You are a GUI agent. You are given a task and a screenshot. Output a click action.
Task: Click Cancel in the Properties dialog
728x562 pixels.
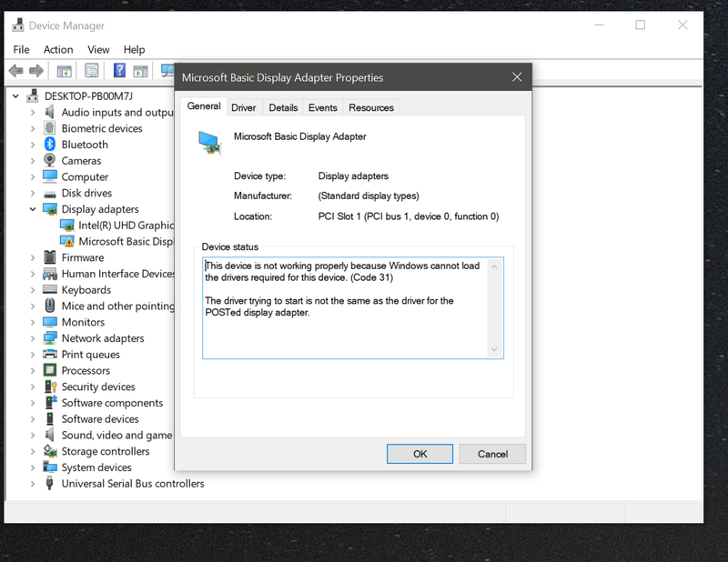tap(492, 454)
